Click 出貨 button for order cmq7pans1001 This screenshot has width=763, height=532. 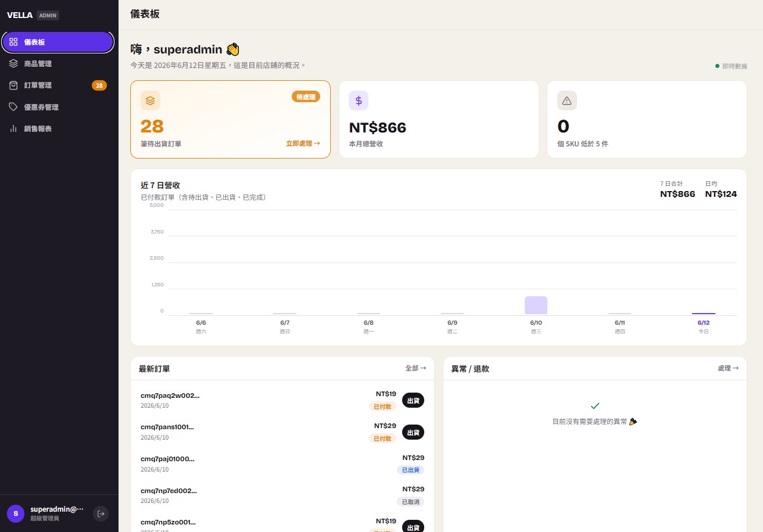tap(413, 432)
